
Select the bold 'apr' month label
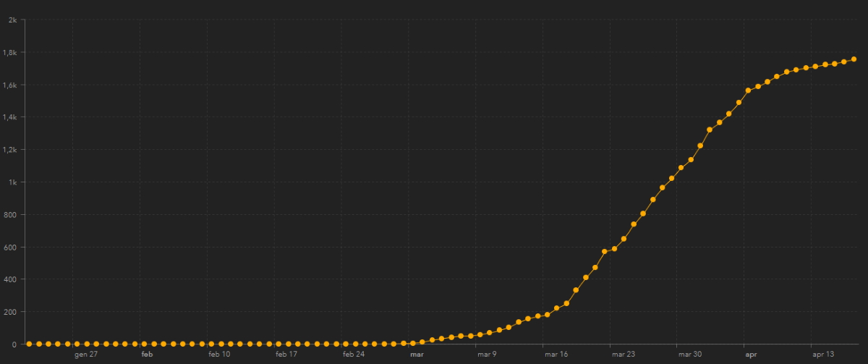coord(751,355)
